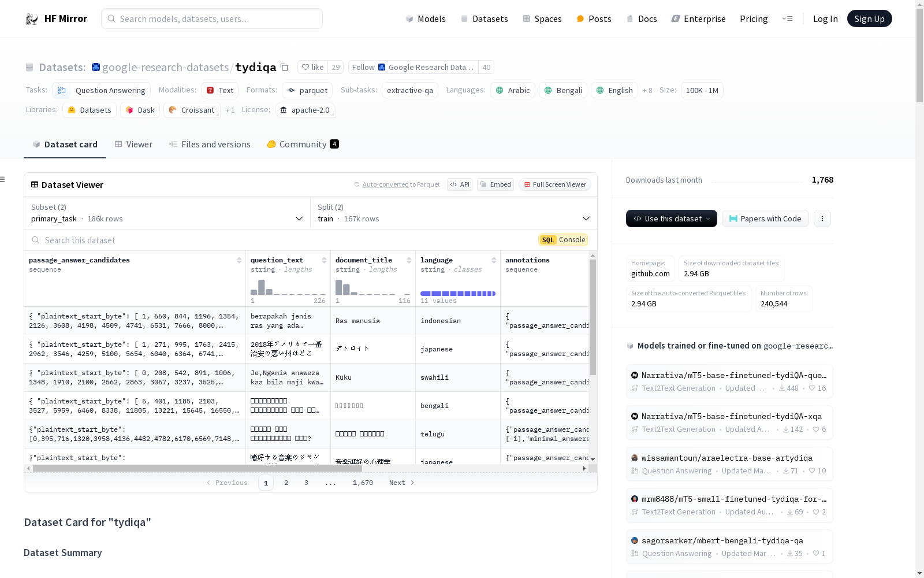The width and height of the screenshot is (924, 578).
Task: Filter by Bengali language tag
Action: (x=563, y=90)
